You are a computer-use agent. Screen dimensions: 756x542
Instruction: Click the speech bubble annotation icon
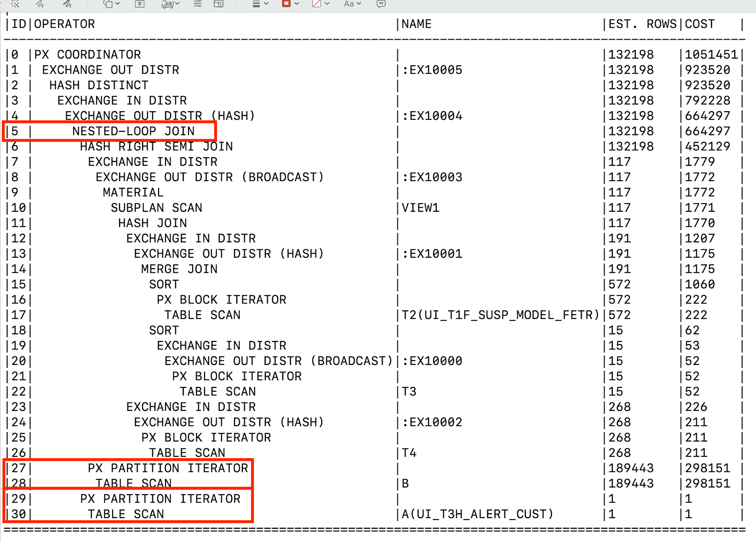click(x=381, y=4)
